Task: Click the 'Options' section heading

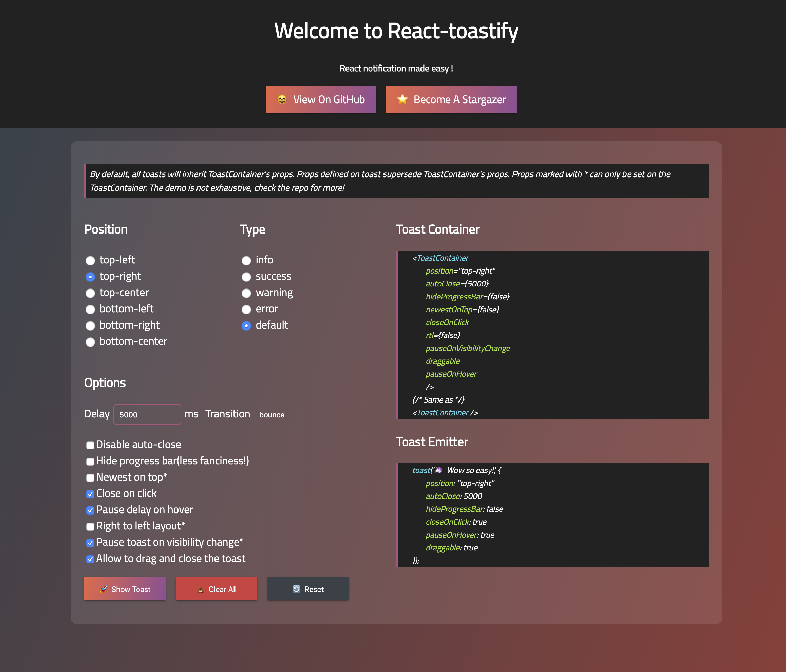Action: click(x=105, y=383)
